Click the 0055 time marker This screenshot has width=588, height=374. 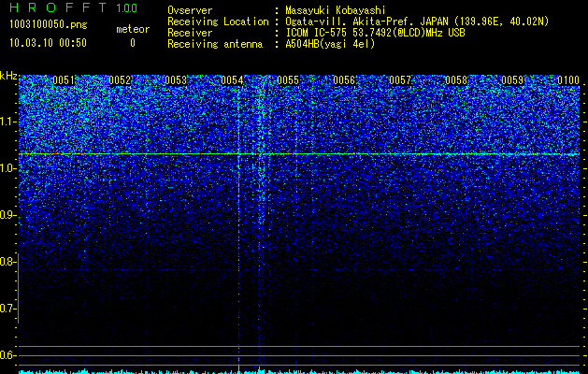click(288, 80)
